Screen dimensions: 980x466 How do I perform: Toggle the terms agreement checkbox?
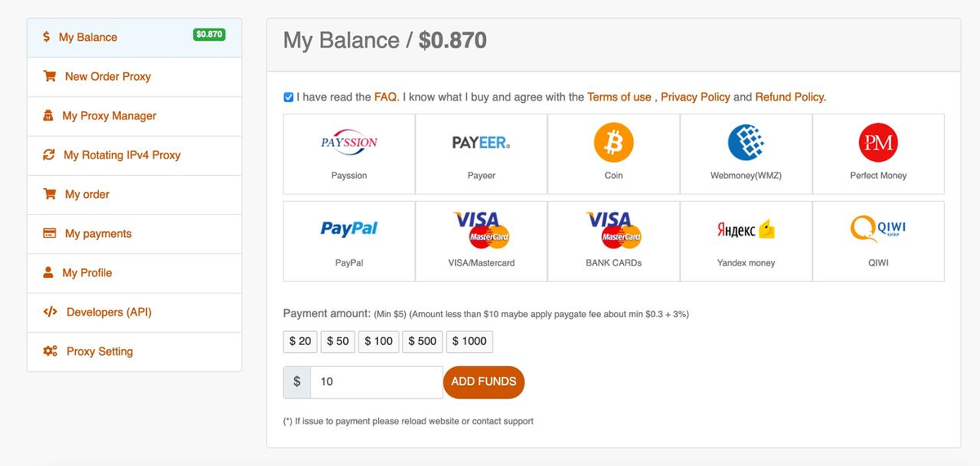click(x=288, y=97)
